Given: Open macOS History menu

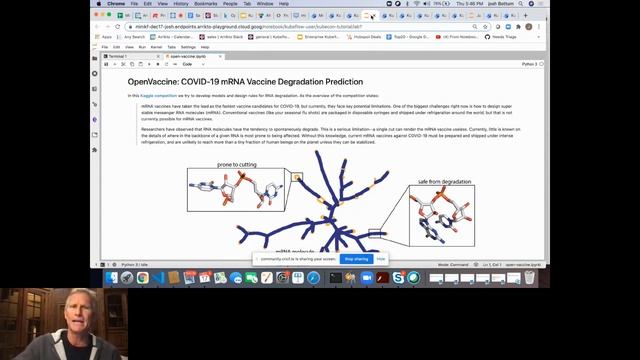Looking at the screenshot, I should [x=181, y=4].
